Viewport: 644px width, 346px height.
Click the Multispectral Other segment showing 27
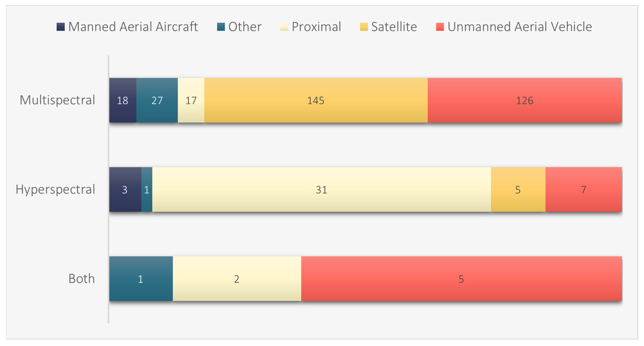[157, 100]
